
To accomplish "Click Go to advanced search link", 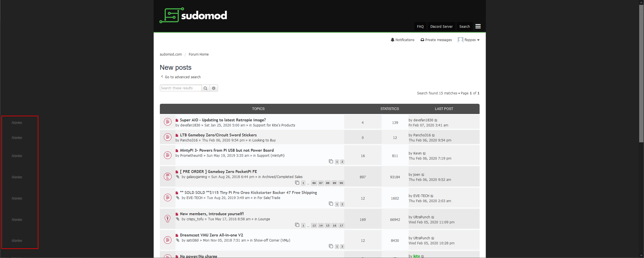I will click(181, 77).
